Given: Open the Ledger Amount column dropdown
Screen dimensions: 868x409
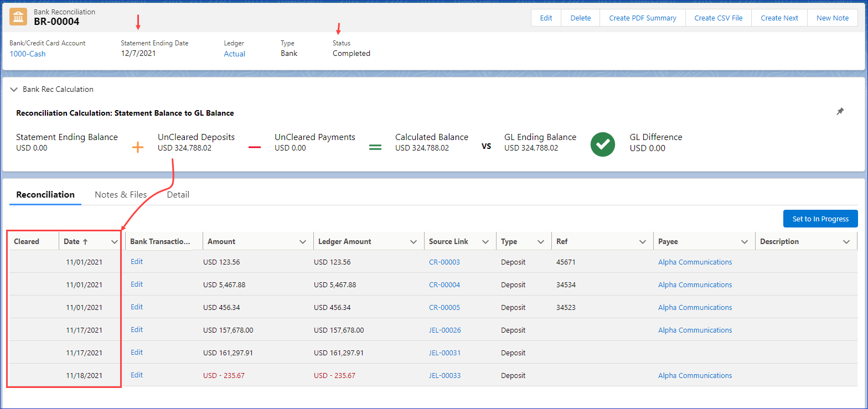Looking at the screenshot, I should [x=414, y=242].
